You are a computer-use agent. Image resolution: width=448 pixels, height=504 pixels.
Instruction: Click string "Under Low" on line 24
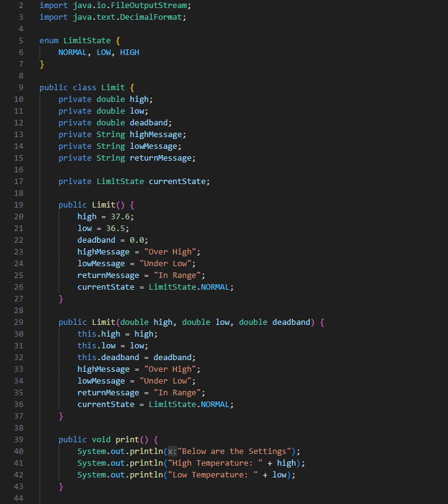pyautogui.click(x=165, y=264)
